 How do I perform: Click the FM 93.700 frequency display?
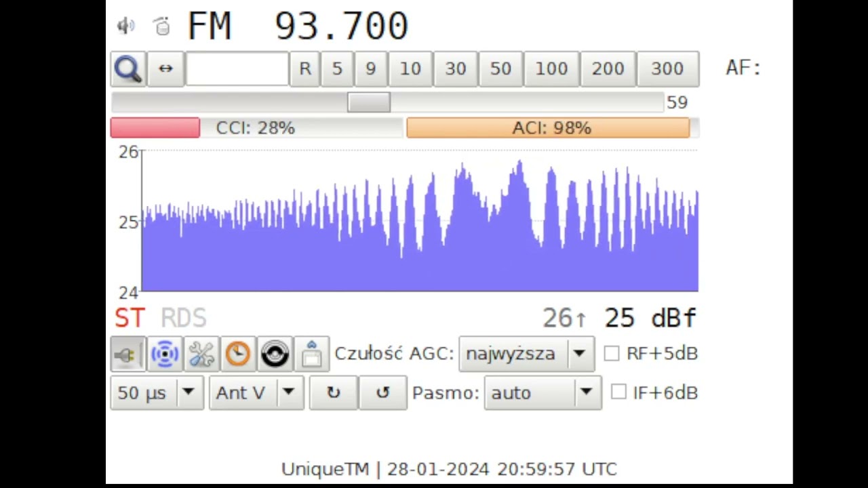[297, 26]
